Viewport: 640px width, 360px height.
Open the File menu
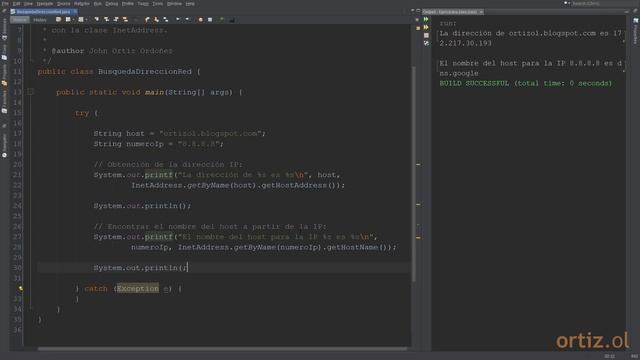click(x=5, y=4)
